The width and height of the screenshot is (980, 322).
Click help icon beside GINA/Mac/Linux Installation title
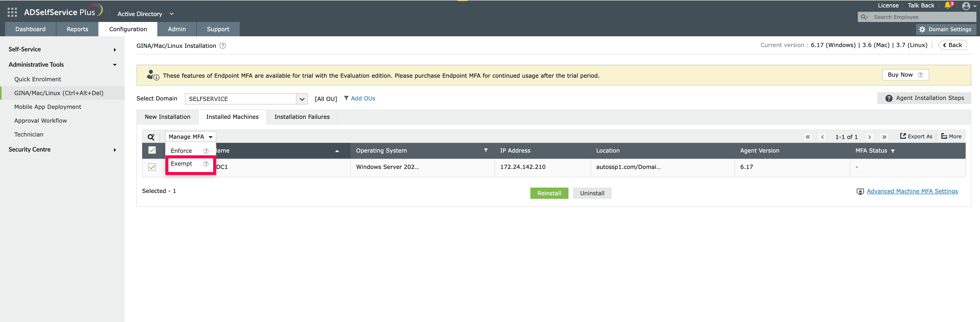click(223, 46)
